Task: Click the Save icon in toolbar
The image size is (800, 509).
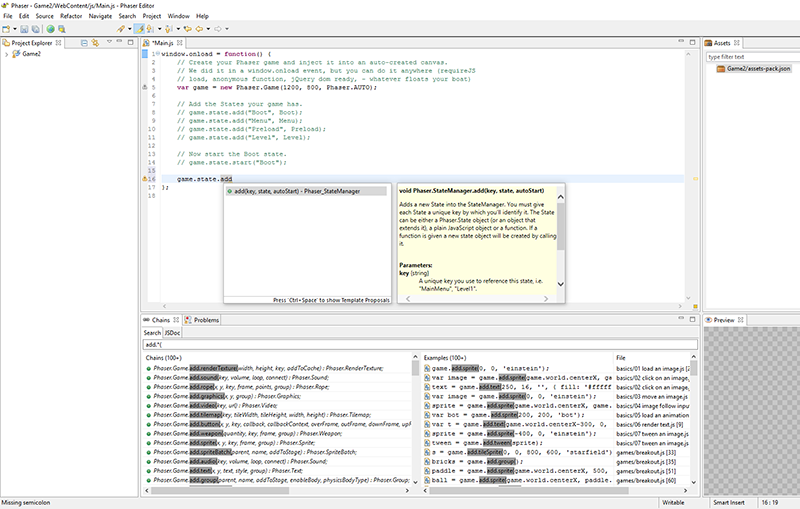Action: coord(24,30)
